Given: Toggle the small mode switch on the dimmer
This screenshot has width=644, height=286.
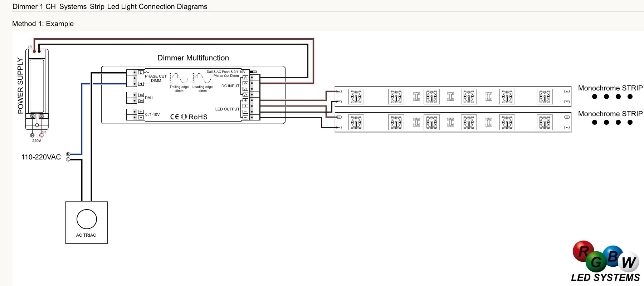Looking at the screenshot, I should tap(253, 72).
